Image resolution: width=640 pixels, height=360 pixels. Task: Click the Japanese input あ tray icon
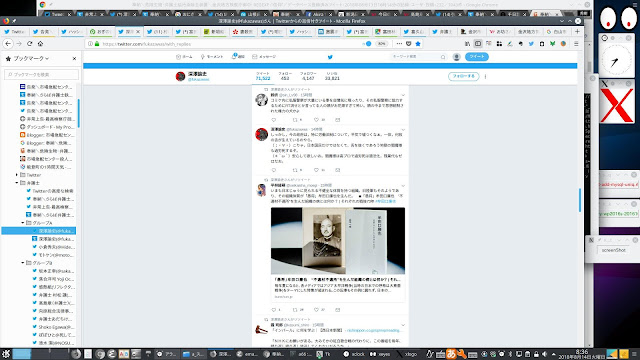tap(451, 354)
